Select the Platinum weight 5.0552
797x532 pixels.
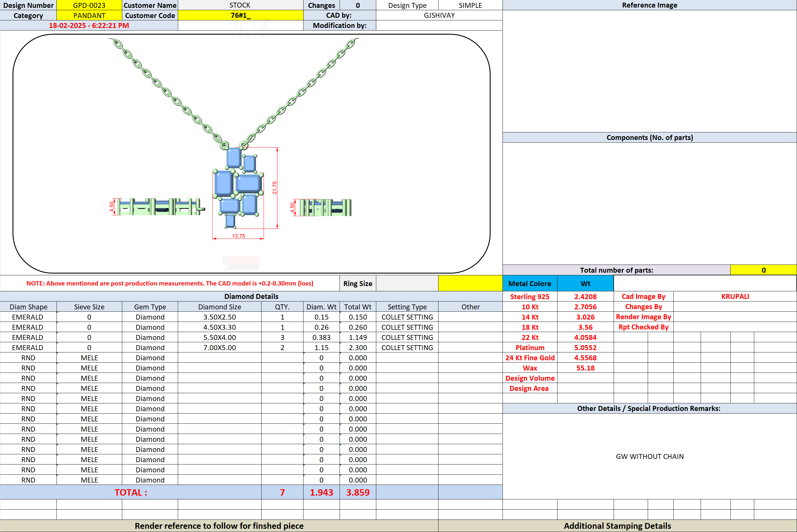(585, 347)
